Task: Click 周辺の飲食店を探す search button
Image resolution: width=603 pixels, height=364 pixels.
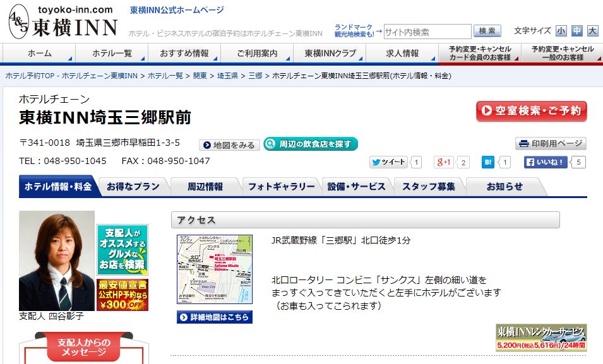Action: coord(311,144)
